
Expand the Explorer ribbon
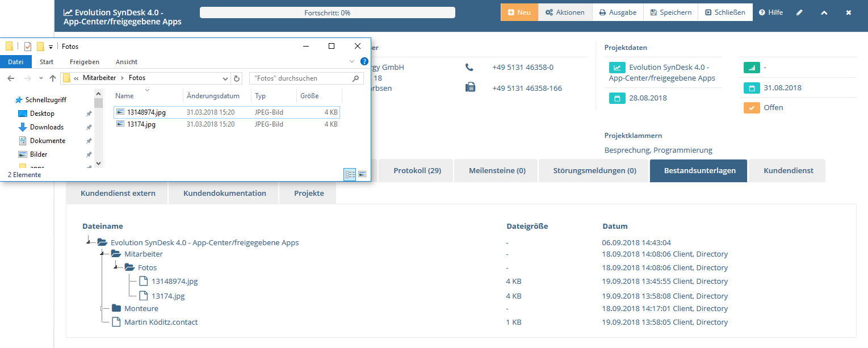[352, 61]
